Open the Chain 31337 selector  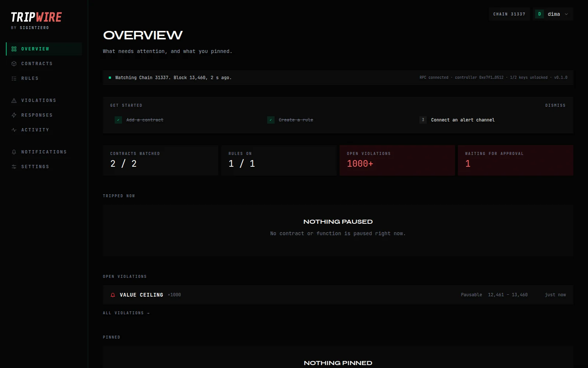pos(509,14)
